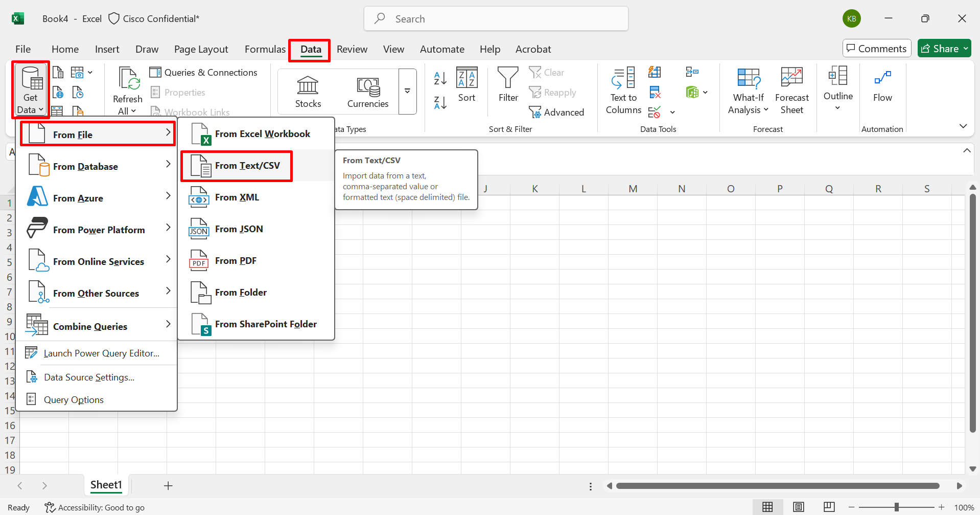Open Advanced filter options
Viewport: 980px width, 515px height.
tap(557, 113)
